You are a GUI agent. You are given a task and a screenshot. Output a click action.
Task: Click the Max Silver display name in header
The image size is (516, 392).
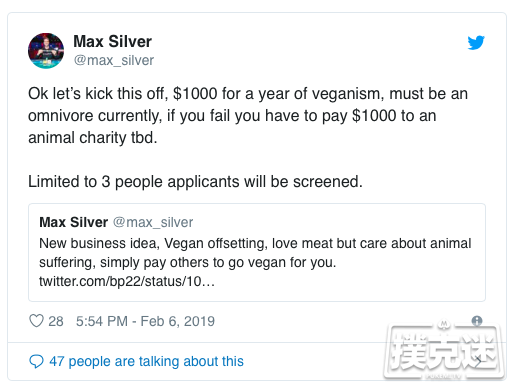(112, 42)
